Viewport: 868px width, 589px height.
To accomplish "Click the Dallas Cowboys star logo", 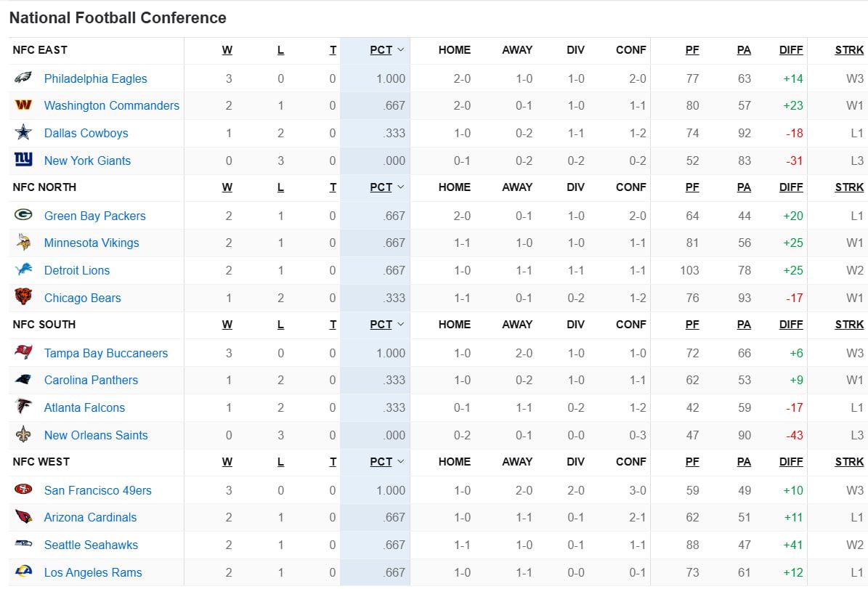I will click(x=23, y=133).
